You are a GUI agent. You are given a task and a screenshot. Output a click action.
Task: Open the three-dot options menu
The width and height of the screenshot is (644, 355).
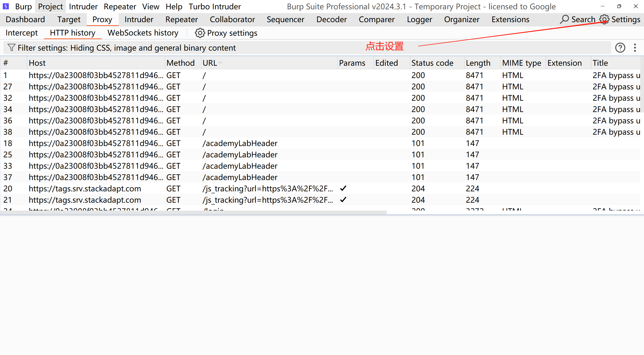[x=635, y=48]
